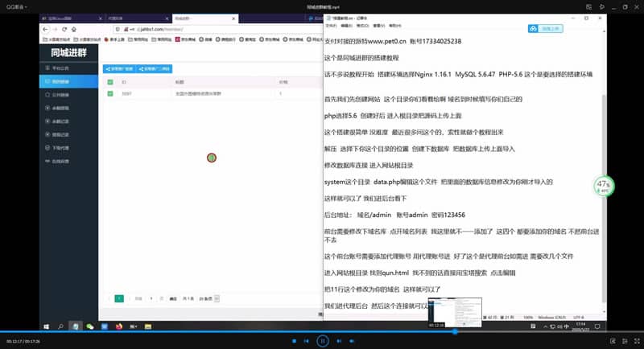Viewport: 644px width, 349px height.
Task: Uncheck the checkbox for row 3097
Action: click(110, 93)
